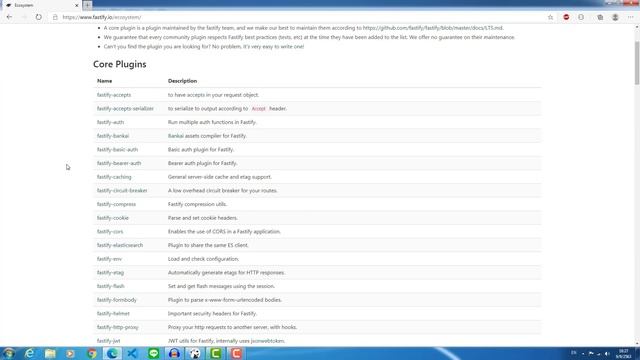This screenshot has width=640, height=360.
Task: Click the EN language indicator in tray
Action: pyautogui.click(x=573, y=353)
